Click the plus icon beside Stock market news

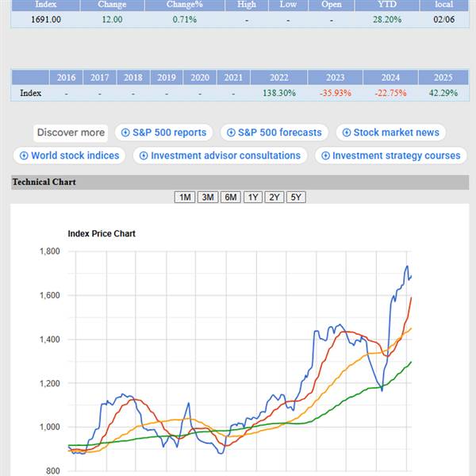click(347, 132)
